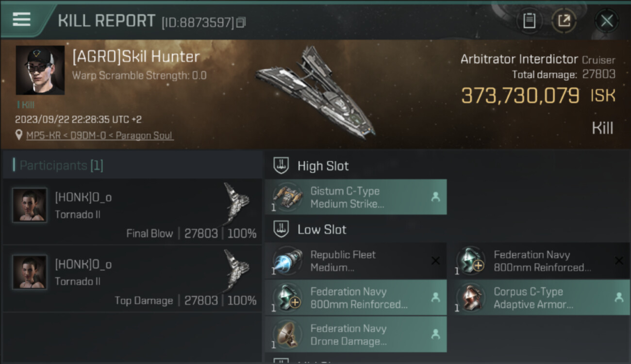The image size is (631, 364).
Task: Open the hamburger menu icon
Action: [21, 19]
